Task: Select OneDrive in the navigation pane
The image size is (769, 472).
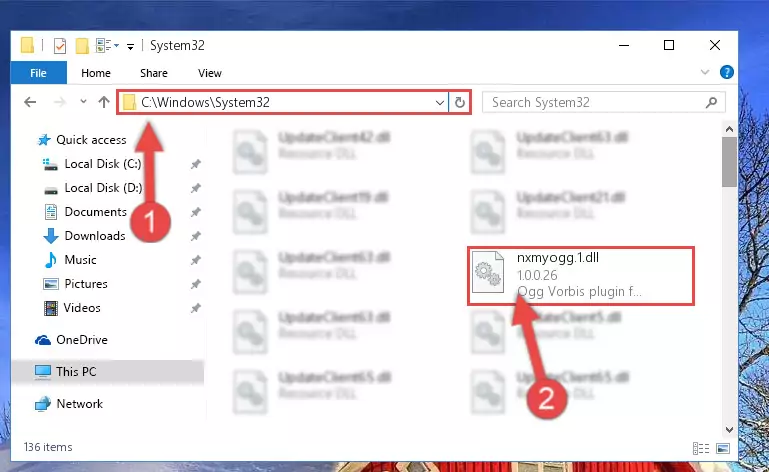Action: coord(71,340)
